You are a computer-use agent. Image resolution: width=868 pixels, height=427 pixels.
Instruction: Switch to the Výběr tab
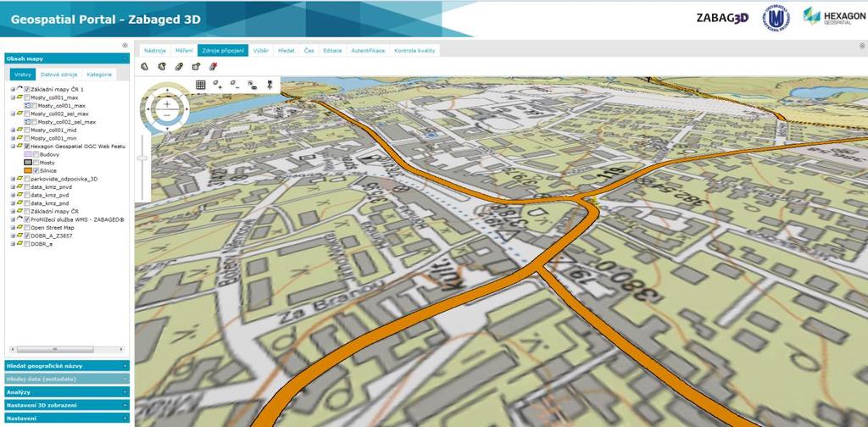click(261, 50)
